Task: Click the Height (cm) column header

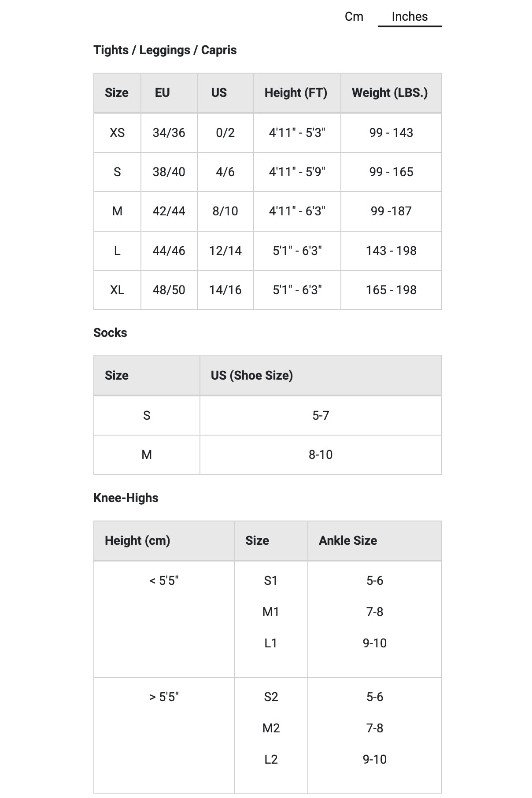Action: point(137,541)
